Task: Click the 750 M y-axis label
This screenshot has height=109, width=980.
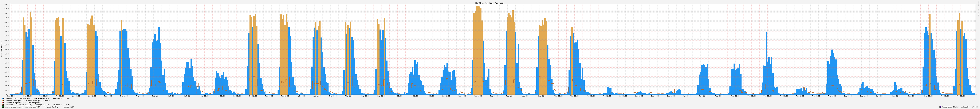Action: pyautogui.click(x=6, y=27)
